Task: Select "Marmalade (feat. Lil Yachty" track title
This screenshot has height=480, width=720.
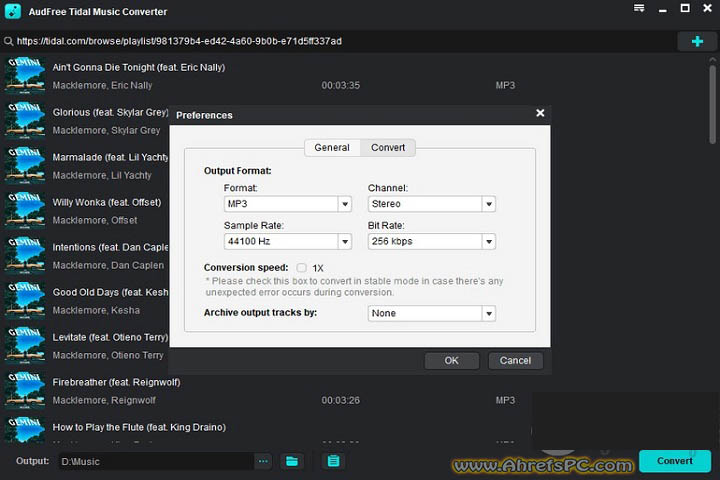Action: pyautogui.click(x=110, y=158)
